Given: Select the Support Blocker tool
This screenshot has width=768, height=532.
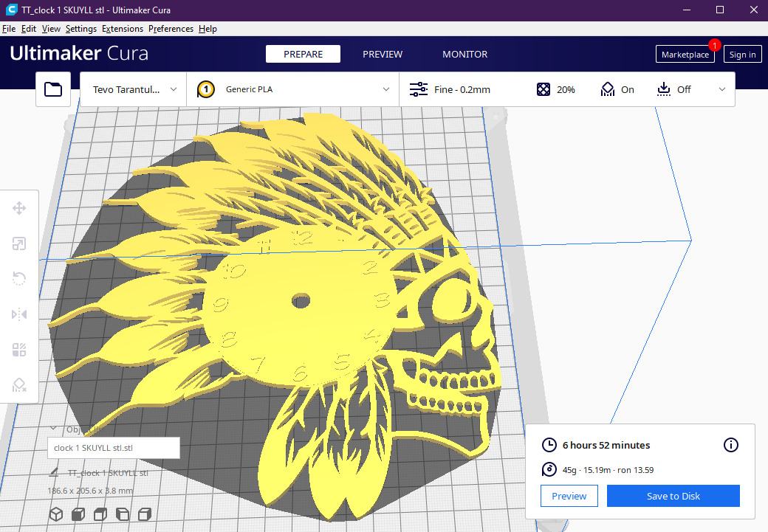Looking at the screenshot, I should pyautogui.click(x=19, y=385).
